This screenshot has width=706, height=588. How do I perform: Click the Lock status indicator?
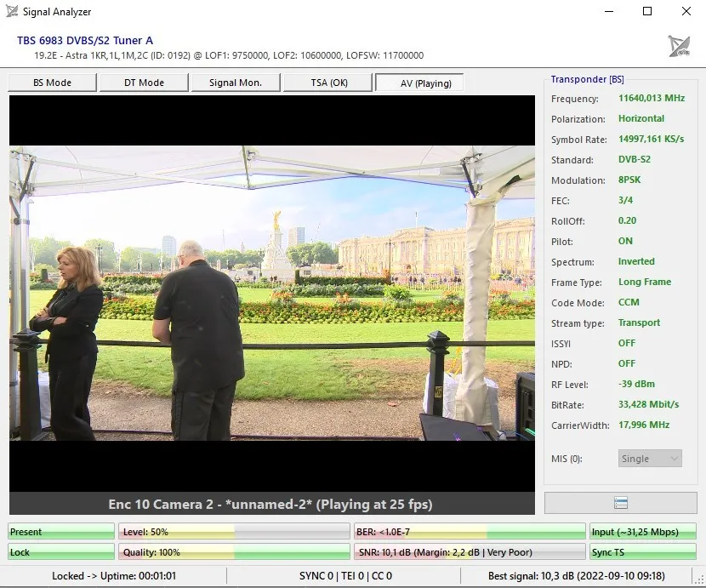tap(61, 552)
